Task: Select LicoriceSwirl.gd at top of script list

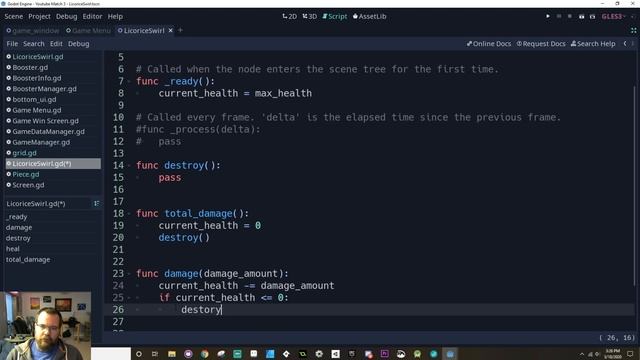Action: (53, 57)
